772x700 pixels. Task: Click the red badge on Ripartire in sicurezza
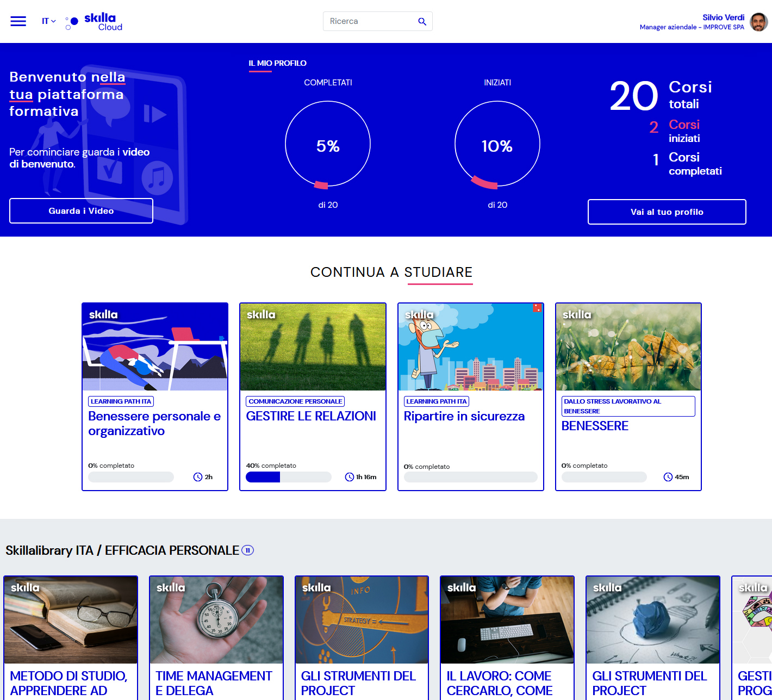point(537,308)
